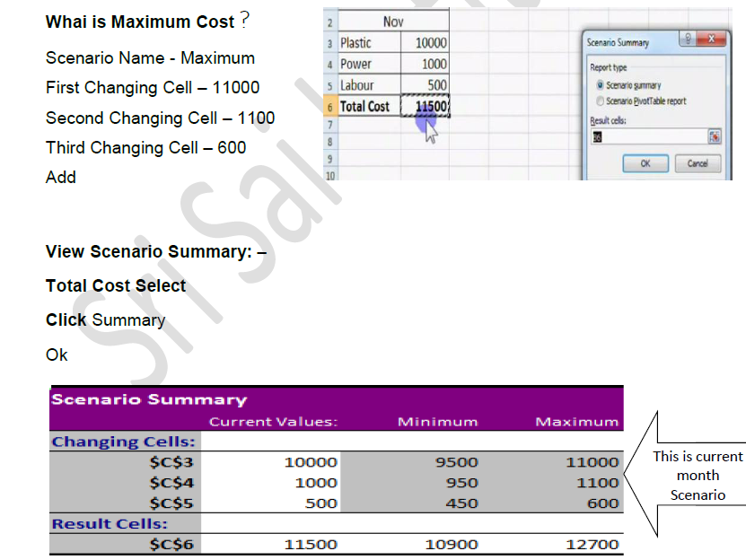746x560 pixels.
Task: Click row header 6 in the spreadsheet
Action: [x=329, y=107]
